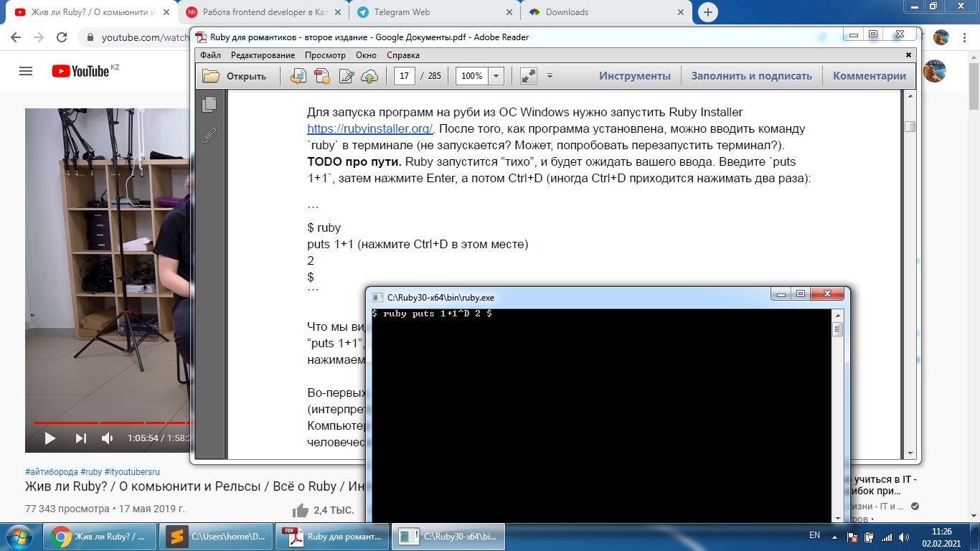980x551 pixels.
Task: Like the video with thumbs up icon
Action: pos(301,511)
